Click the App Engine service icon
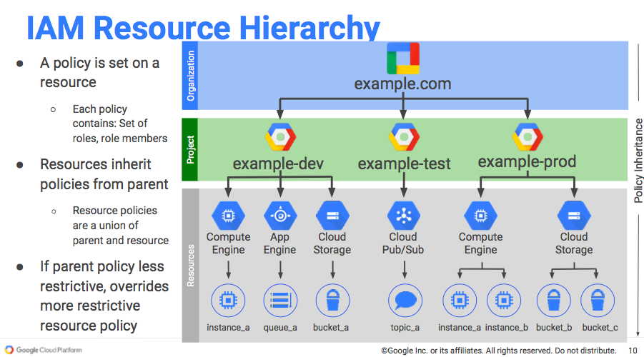 [x=279, y=214]
